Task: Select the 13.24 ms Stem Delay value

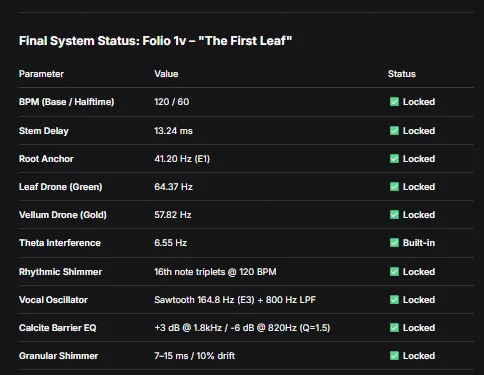Action: click(x=173, y=131)
